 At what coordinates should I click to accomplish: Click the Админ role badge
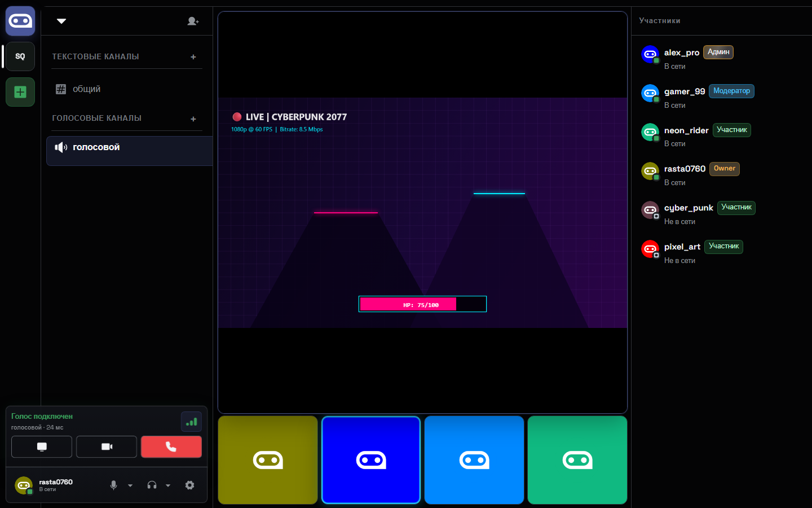[x=718, y=52]
